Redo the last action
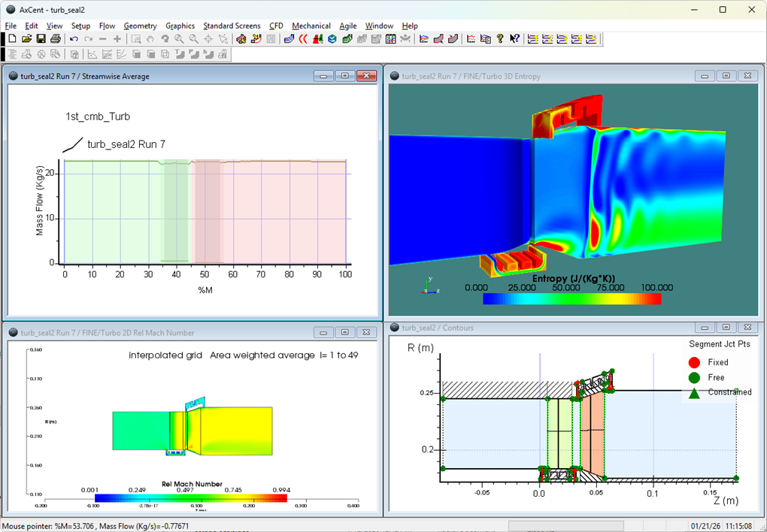The image size is (767, 532). click(x=88, y=38)
